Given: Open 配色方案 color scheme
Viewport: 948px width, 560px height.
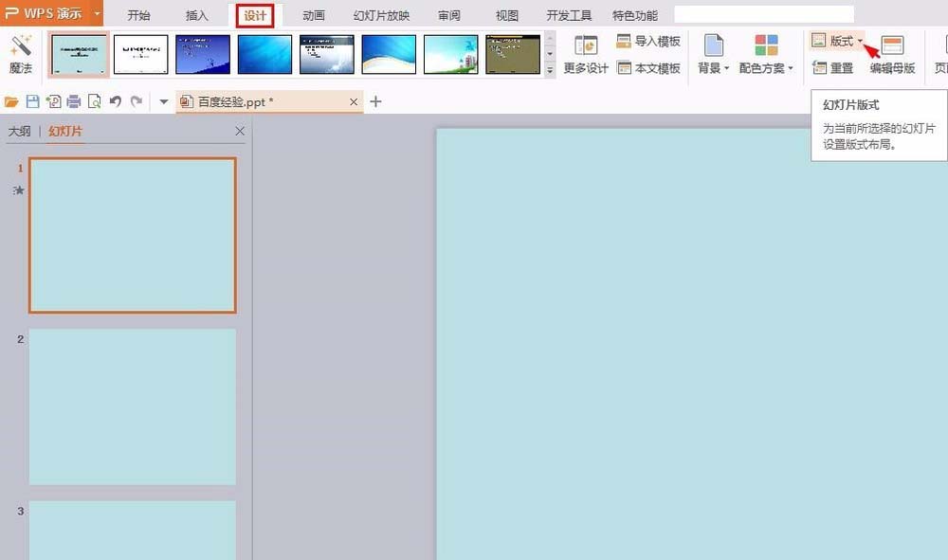Looking at the screenshot, I should (766, 54).
